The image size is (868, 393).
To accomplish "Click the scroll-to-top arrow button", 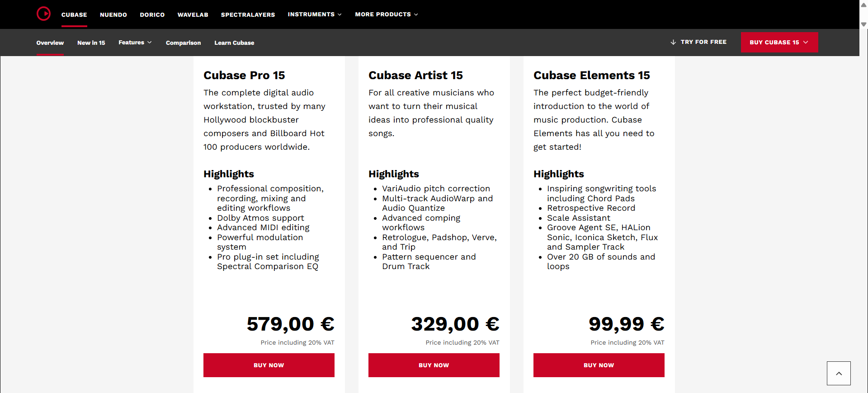I will pyautogui.click(x=839, y=373).
